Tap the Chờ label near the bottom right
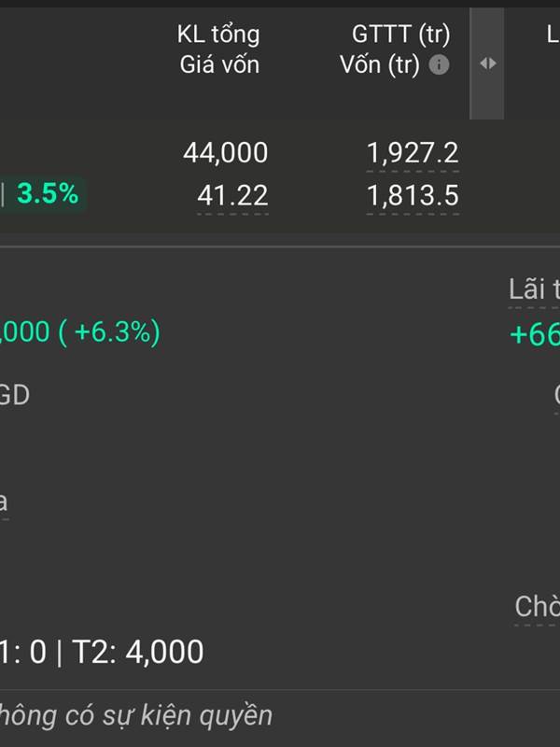 pyautogui.click(x=538, y=606)
